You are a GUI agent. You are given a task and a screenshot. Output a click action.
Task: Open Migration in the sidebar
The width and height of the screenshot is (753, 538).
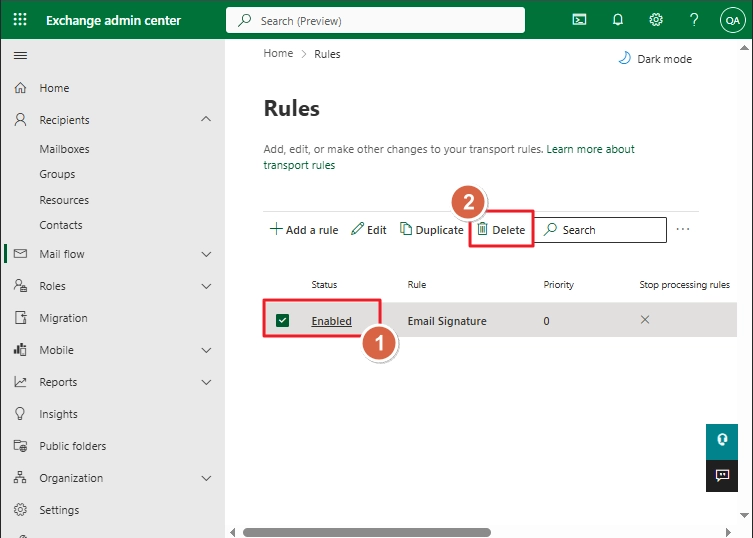pyautogui.click(x=63, y=318)
